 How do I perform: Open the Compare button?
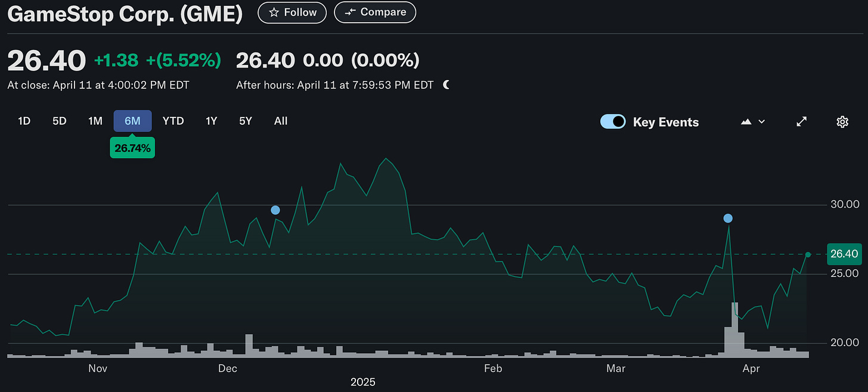(x=375, y=13)
